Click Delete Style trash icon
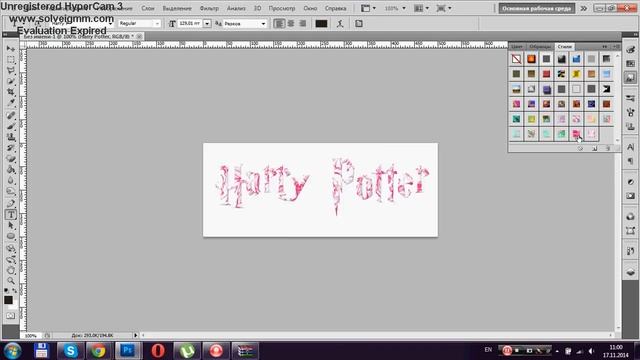Image resolution: width=640 pixels, height=360 pixels. pos(608,149)
